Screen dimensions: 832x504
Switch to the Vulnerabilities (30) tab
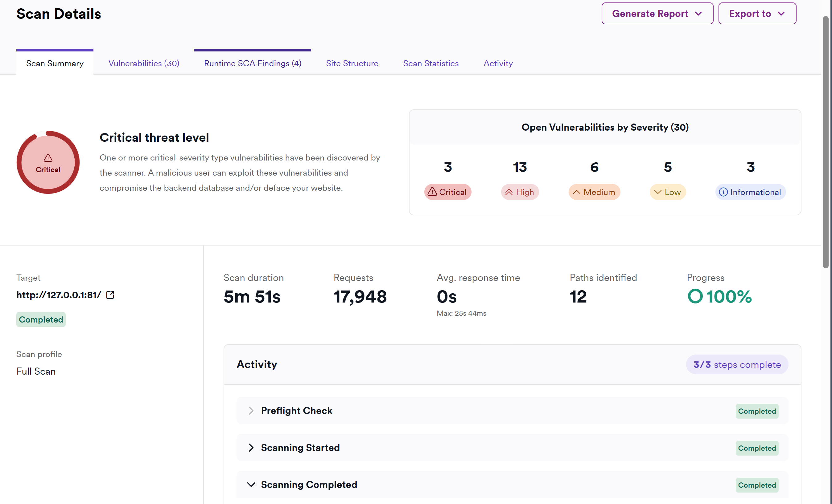[143, 63]
